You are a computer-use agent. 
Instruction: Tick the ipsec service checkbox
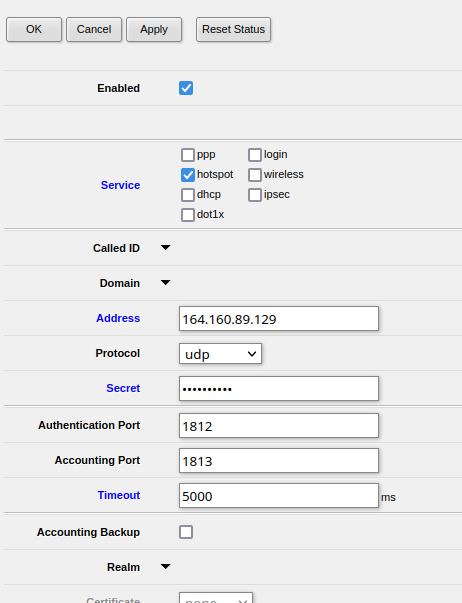pos(255,195)
